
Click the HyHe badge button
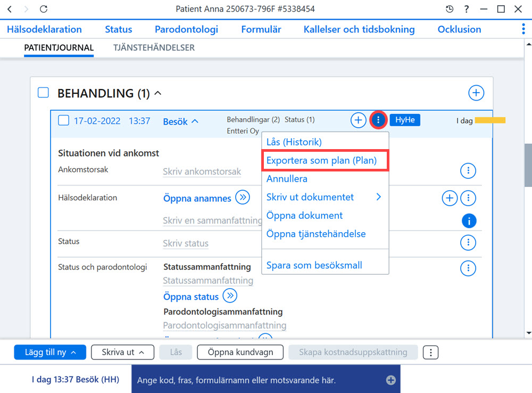405,120
